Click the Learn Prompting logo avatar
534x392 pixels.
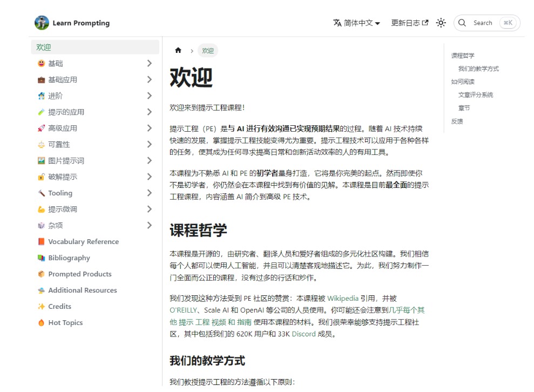tap(42, 23)
